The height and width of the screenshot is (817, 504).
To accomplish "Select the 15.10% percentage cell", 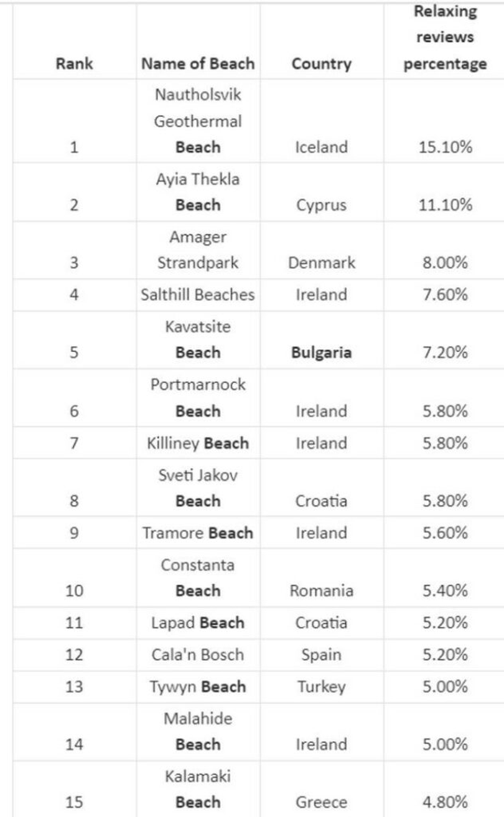I will 445,148.
